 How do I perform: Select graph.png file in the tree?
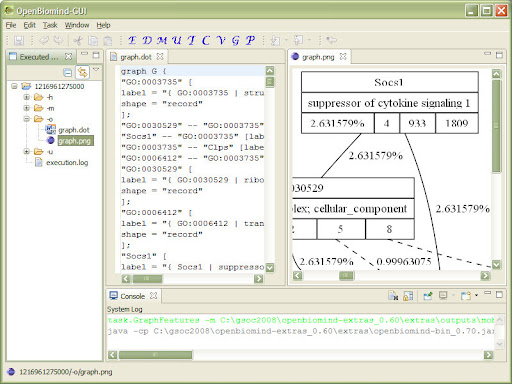click(75, 141)
